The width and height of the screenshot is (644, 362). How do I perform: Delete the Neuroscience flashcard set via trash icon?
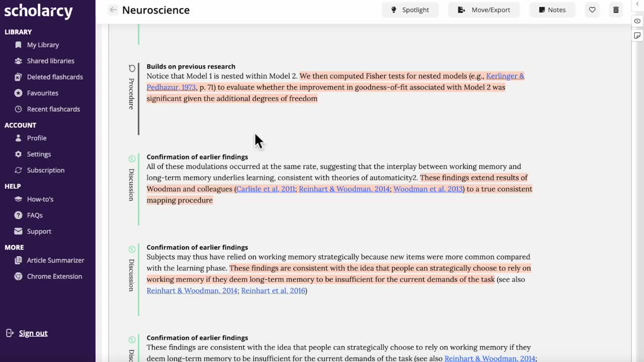pos(616,10)
